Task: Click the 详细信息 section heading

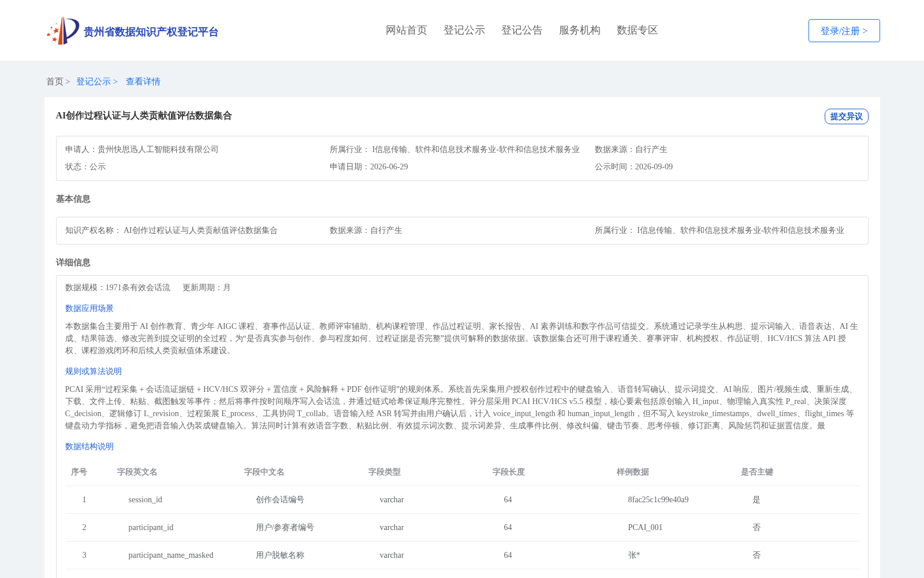Action: point(73,262)
